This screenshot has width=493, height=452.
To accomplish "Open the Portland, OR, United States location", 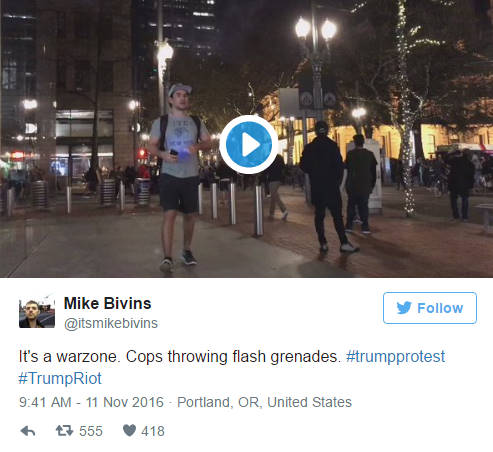I will [x=264, y=402].
